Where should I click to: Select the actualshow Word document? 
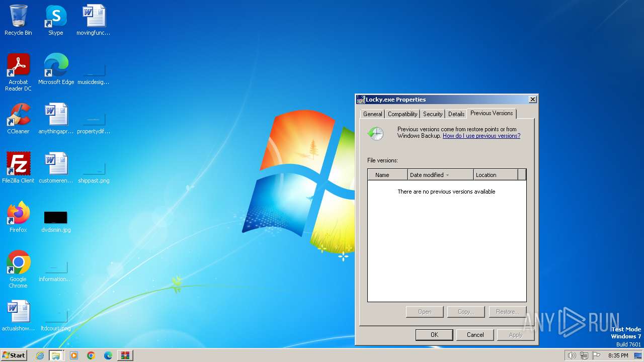18,316
